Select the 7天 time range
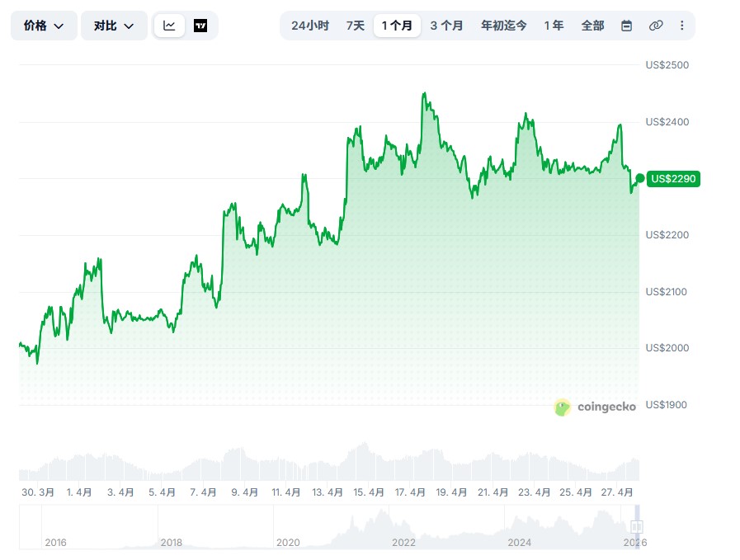Viewport: 740px width, 560px height. tap(356, 26)
